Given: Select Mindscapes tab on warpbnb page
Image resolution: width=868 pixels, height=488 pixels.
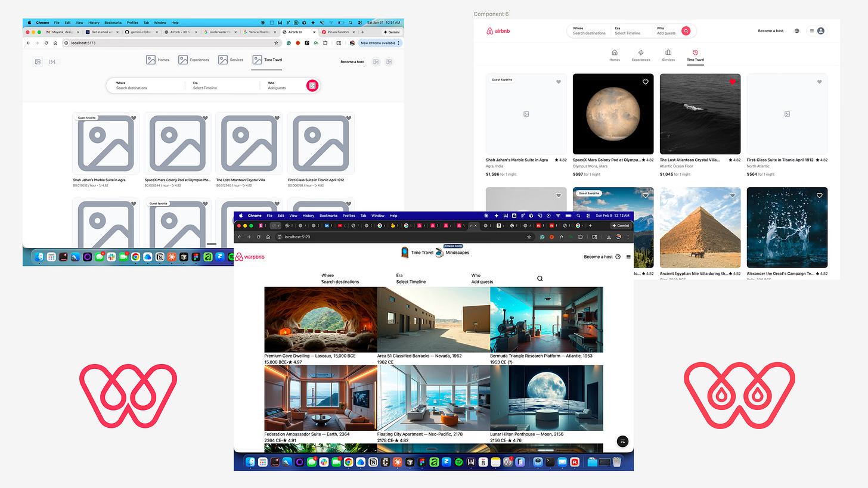Looking at the screenshot, I should point(452,252).
